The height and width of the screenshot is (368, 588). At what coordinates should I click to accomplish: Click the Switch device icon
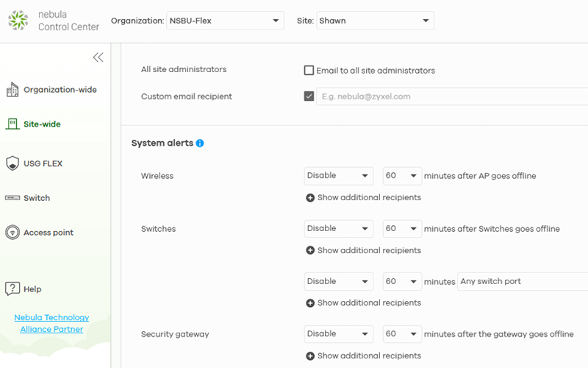click(x=12, y=198)
